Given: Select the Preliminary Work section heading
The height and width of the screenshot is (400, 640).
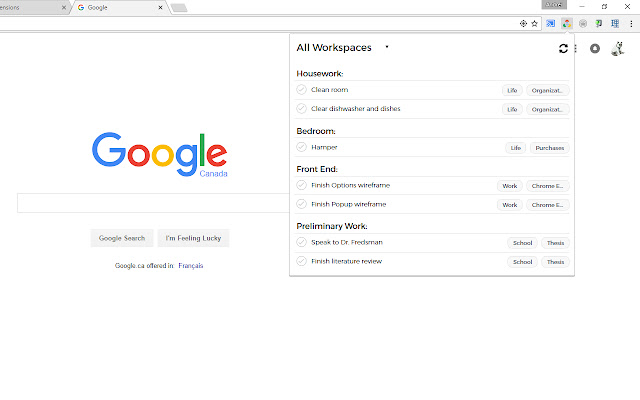Looking at the screenshot, I should coord(332,226).
